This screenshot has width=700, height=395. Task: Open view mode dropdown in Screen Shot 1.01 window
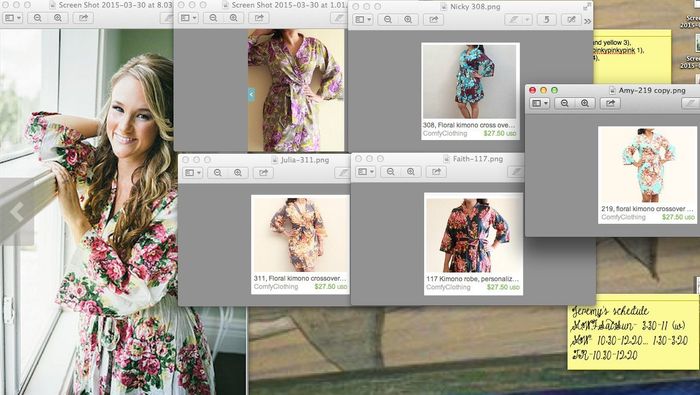pos(188,18)
